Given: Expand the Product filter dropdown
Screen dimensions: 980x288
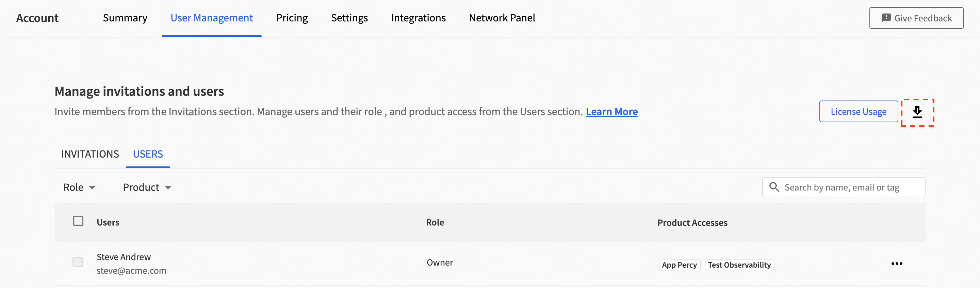Looking at the screenshot, I should 147,187.
